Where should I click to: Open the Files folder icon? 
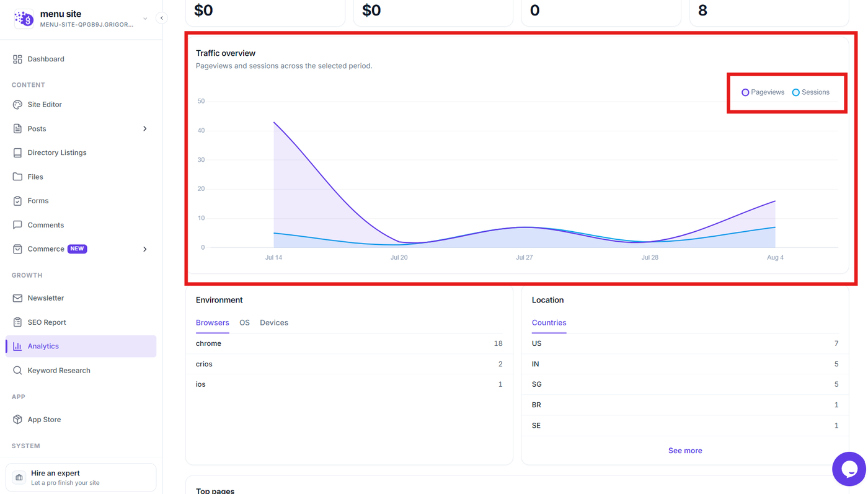tap(17, 177)
